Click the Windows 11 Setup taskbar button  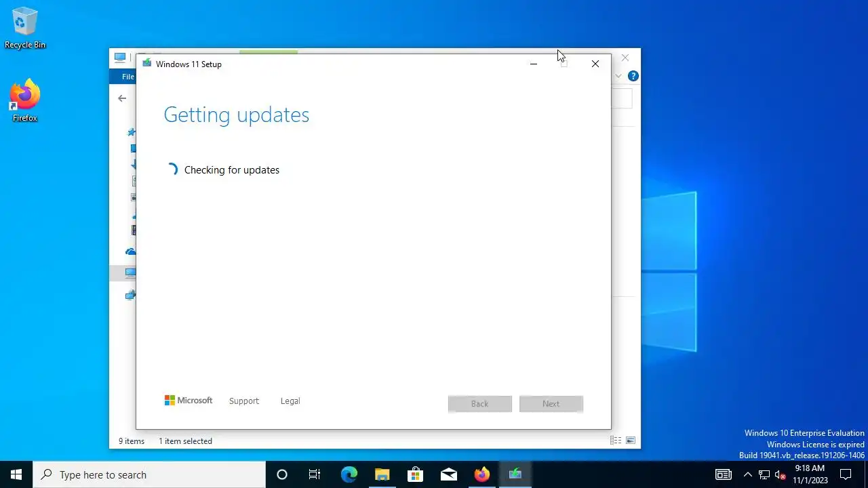click(x=515, y=474)
